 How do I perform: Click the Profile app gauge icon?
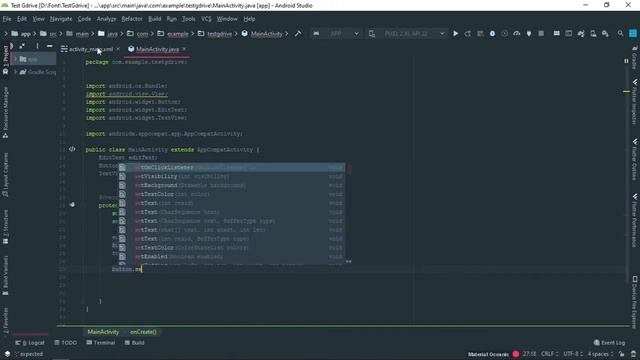click(x=517, y=33)
